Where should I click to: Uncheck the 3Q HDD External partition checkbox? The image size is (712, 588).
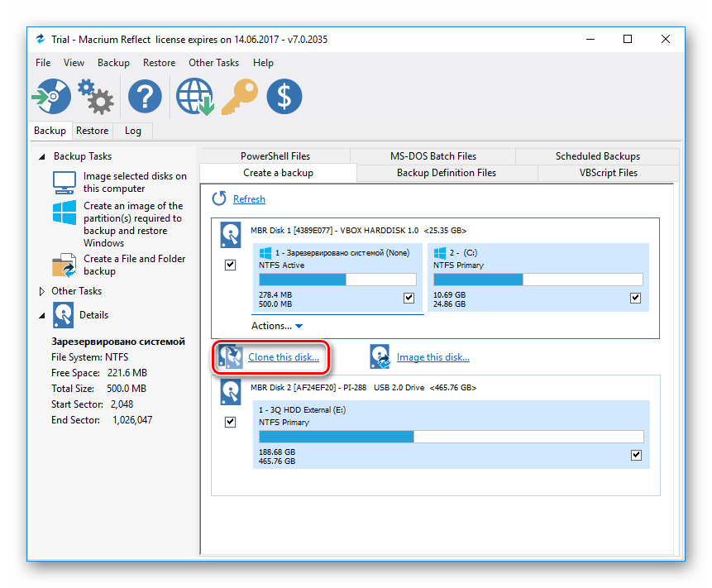pyautogui.click(x=635, y=455)
